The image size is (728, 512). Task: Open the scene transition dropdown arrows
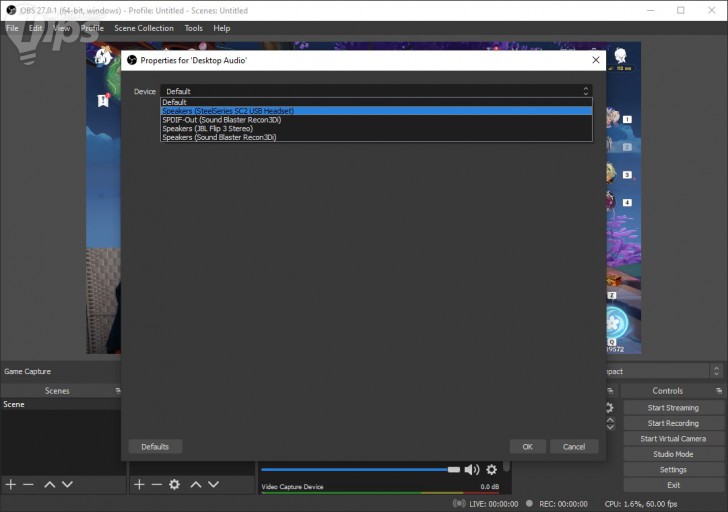pos(716,371)
